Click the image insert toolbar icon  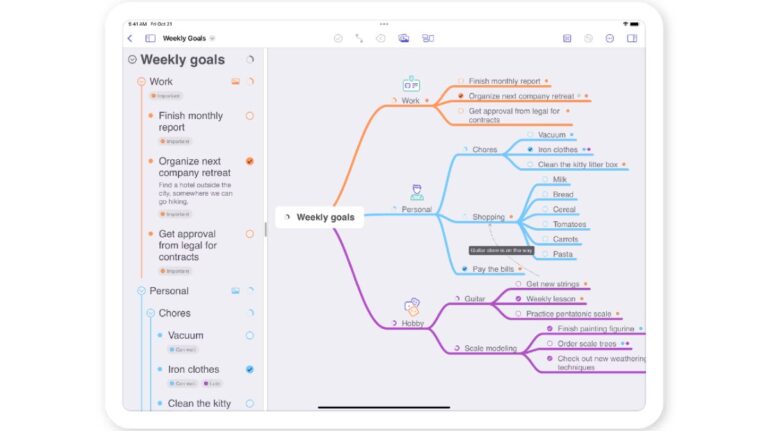[x=404, y=38]
